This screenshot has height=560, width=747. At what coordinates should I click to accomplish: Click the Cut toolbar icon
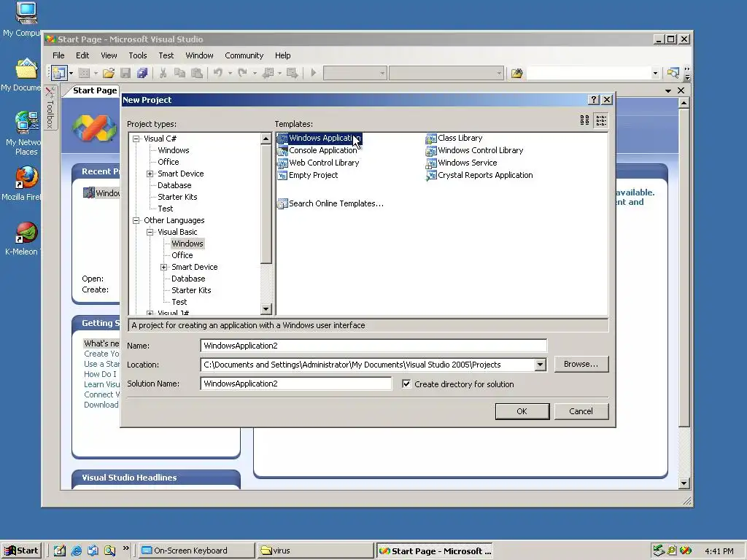(163, 73)
